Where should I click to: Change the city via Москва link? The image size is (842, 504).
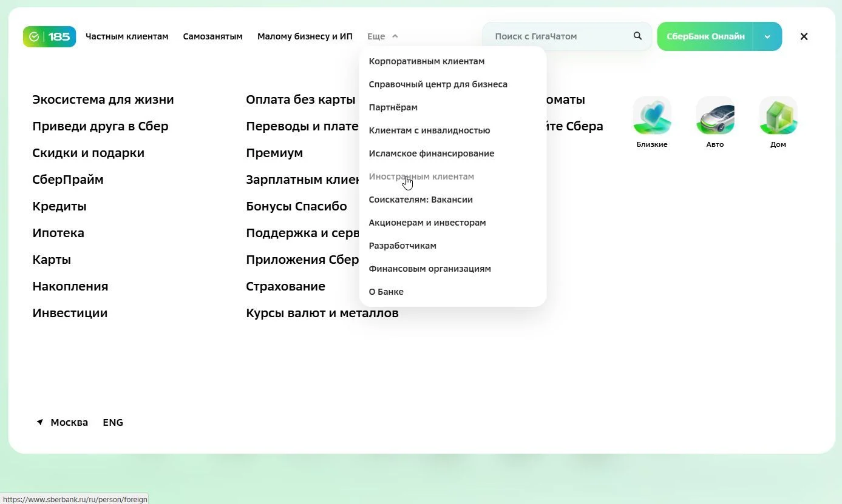(x=69, y=422)
